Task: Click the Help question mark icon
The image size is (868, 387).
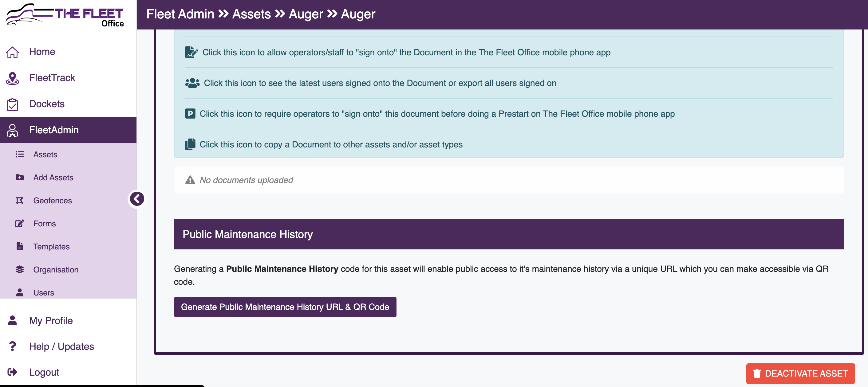Action: (x=13, y=346)
